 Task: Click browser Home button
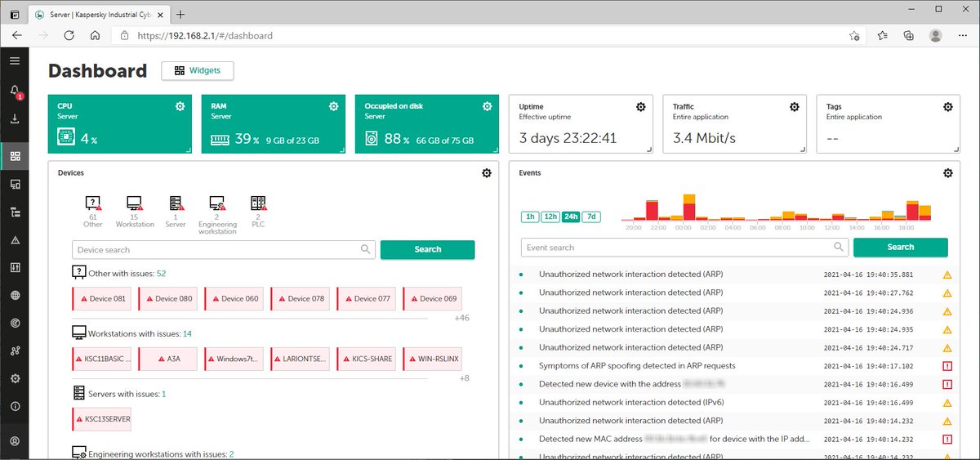(x=96, y=36)
